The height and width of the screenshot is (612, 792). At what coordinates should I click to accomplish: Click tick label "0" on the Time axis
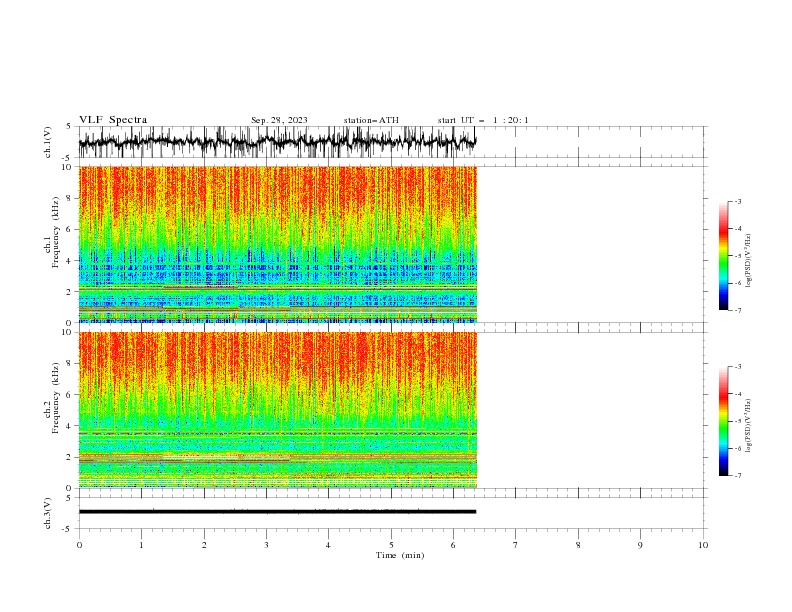point(79,545)
